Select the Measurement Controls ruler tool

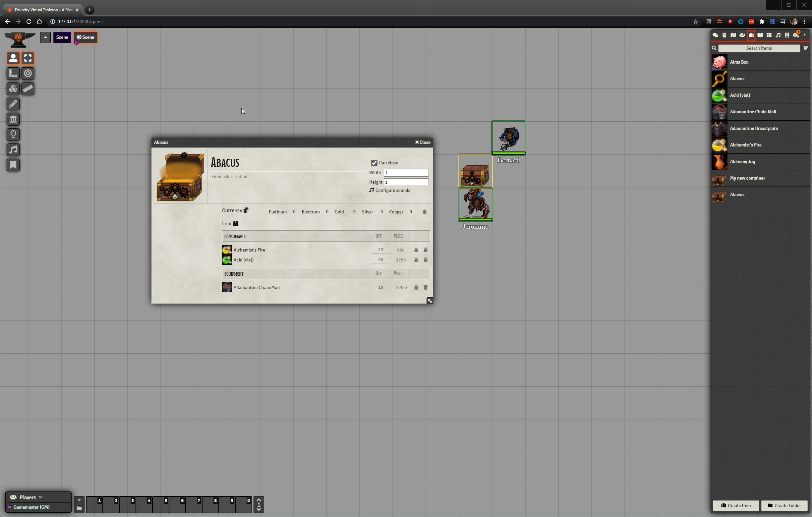click(x=13, y=74)
